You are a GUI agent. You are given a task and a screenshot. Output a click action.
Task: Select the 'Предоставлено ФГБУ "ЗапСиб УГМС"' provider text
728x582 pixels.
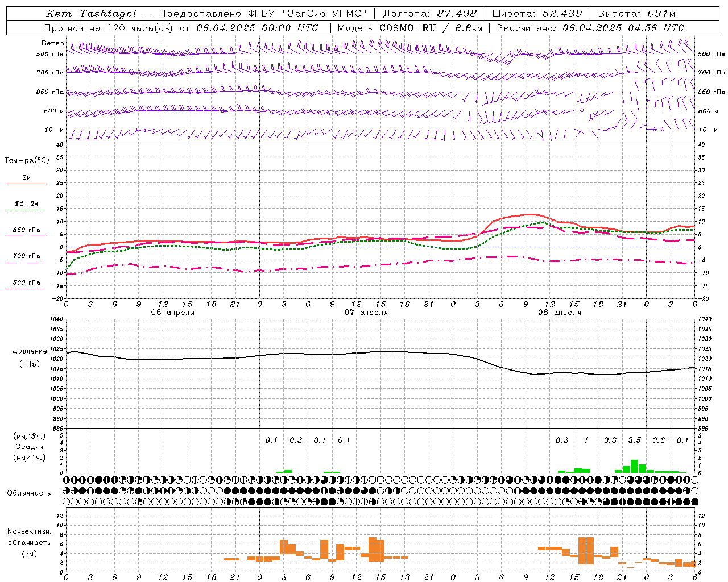[263, 14]
